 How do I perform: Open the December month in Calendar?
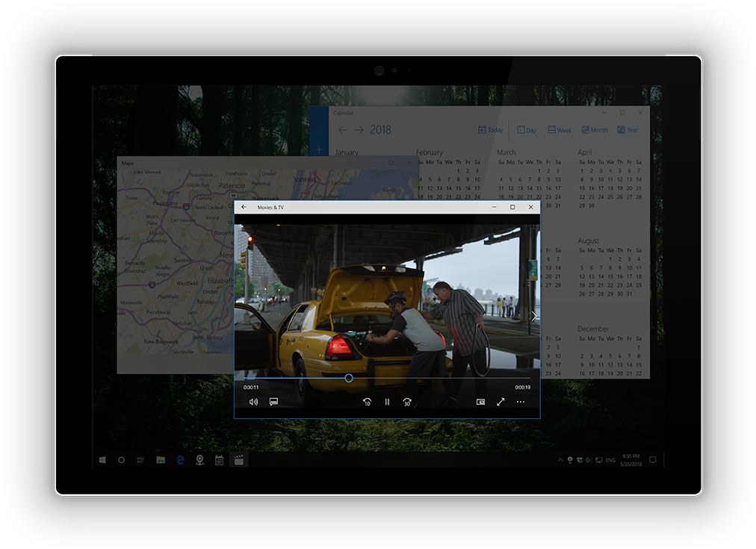(x=593, y=329)
